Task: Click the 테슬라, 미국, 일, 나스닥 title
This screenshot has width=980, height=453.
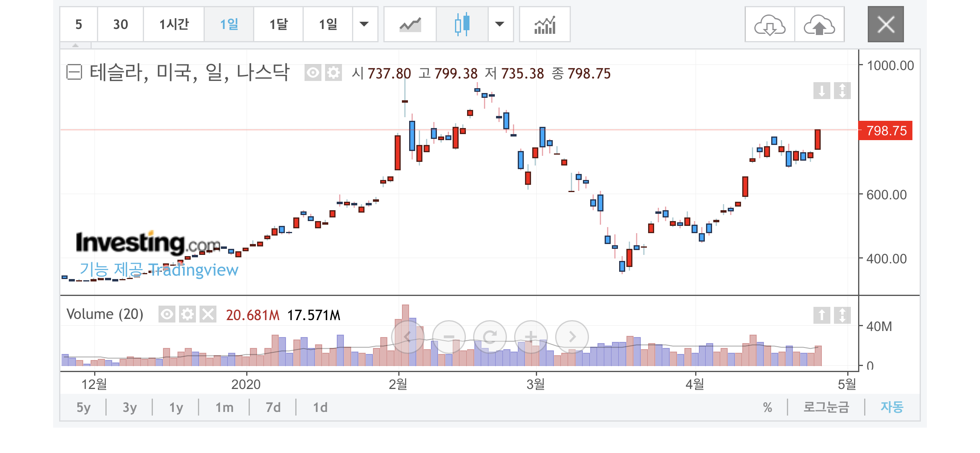Action: [189, 73]
